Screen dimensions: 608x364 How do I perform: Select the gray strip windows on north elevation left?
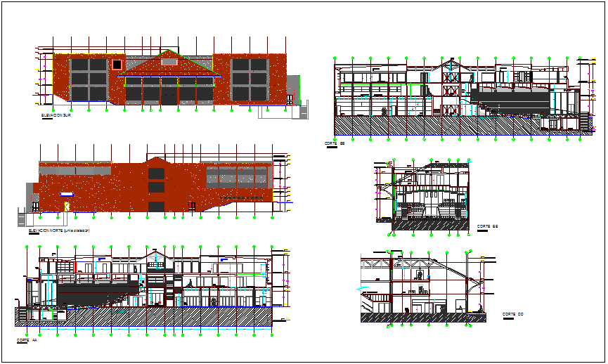tap(75, 170)
